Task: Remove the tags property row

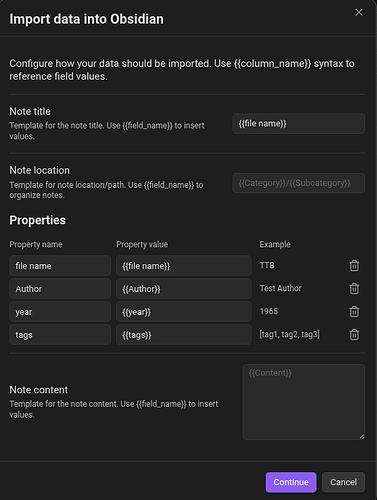Action: click(x=354, y=335)
